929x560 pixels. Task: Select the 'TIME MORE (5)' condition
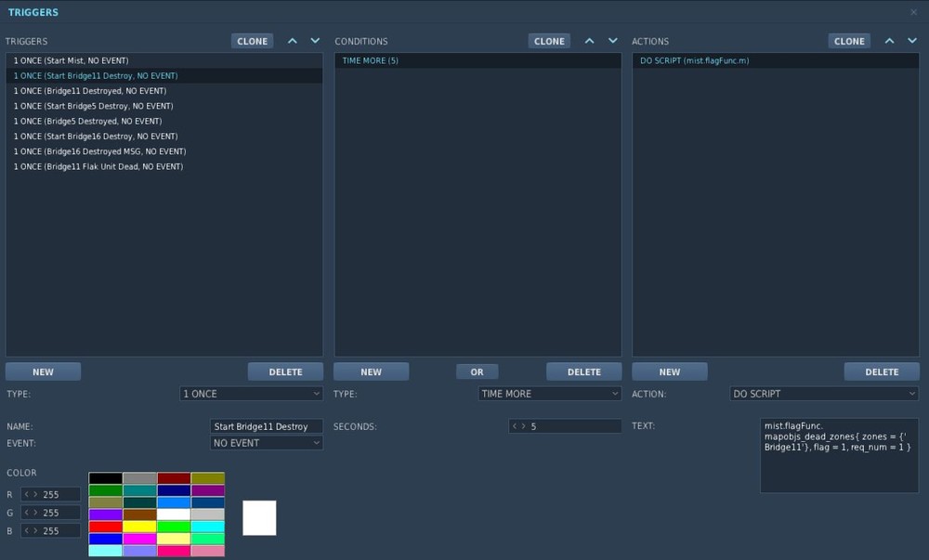[478, 60]
